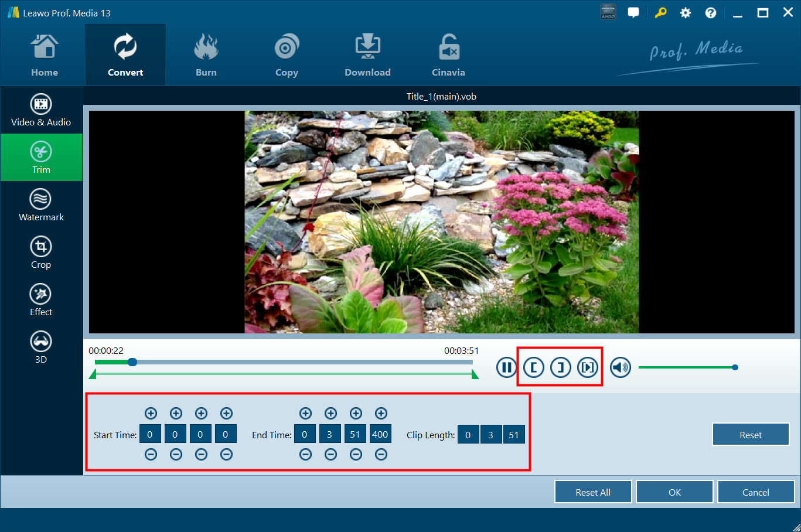Open the Effect adjustment panel
The width and height of the screenshot is (801, 532).
(x=41, y=300)
